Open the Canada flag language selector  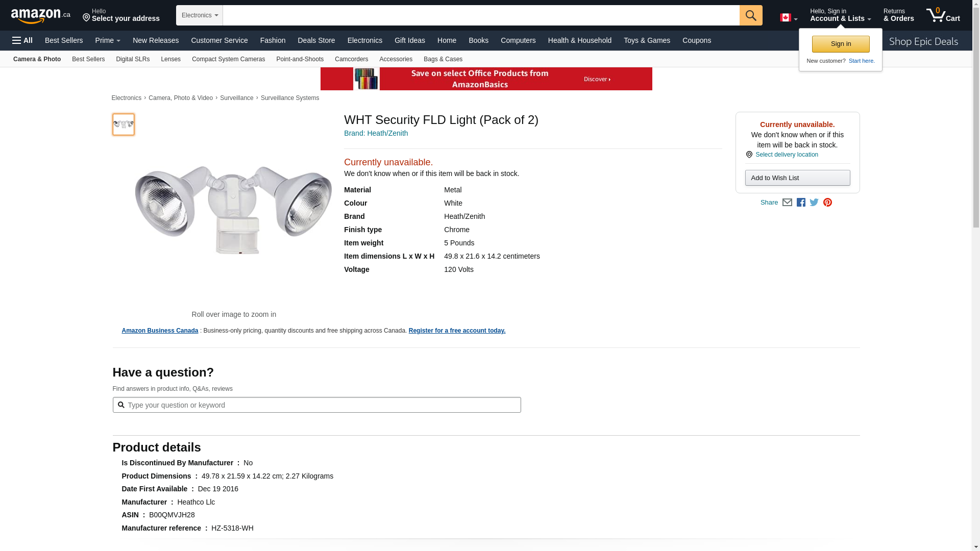click(788, 18)
